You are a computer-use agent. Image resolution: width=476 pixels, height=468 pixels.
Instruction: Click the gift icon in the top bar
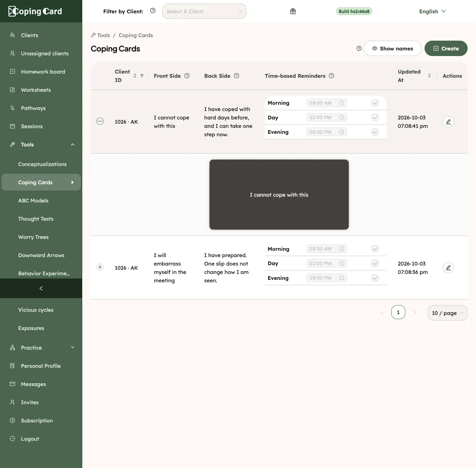point(293,11)
